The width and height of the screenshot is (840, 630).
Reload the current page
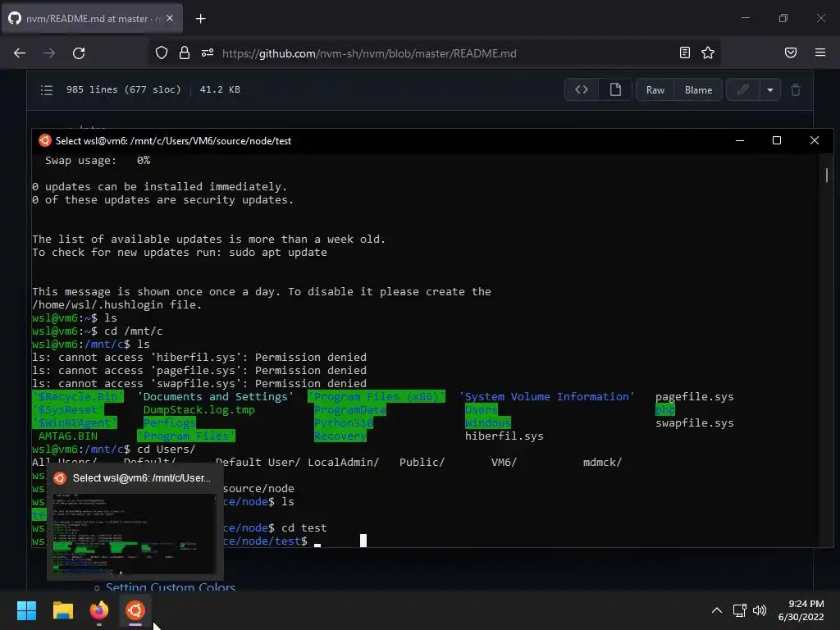(x=79, y=53)
